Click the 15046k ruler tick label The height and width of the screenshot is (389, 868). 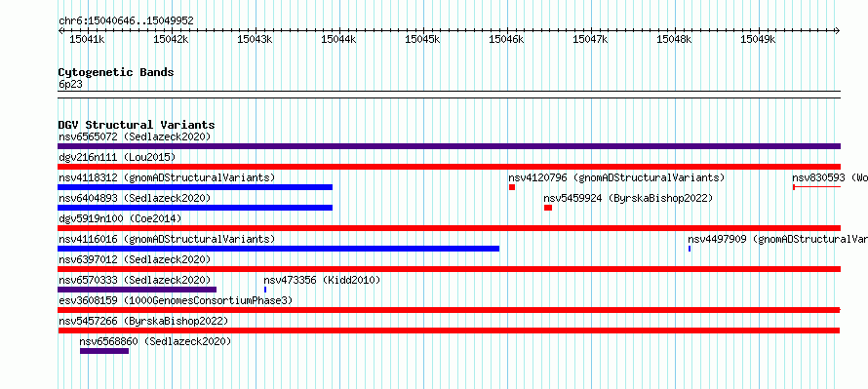(506, 39)
